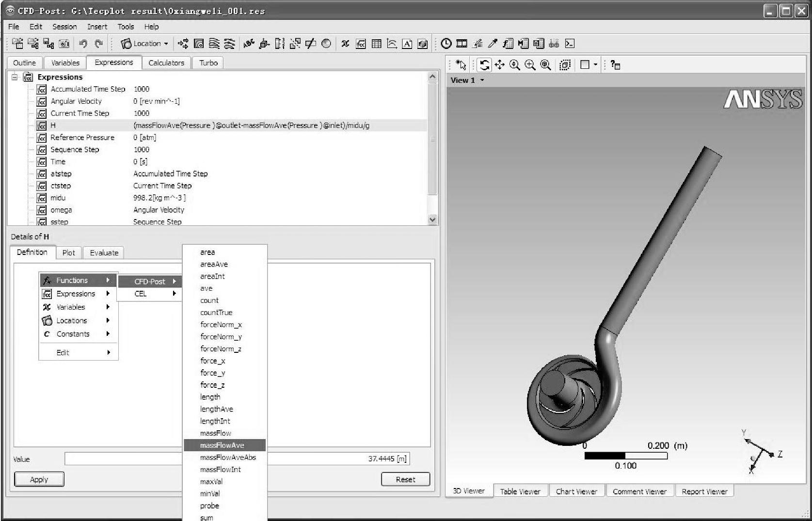The image size is (812, 521).
Task: Undo the last action
Action: (x=83, y=44)
